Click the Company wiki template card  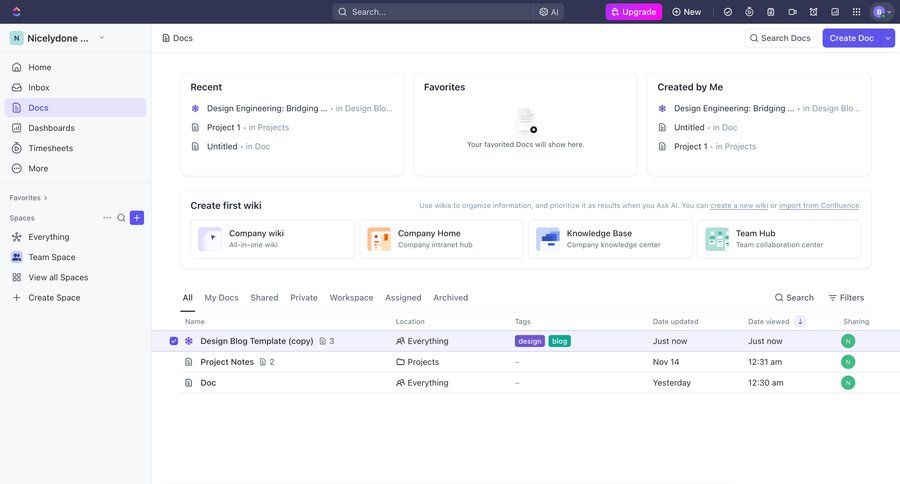272,239
